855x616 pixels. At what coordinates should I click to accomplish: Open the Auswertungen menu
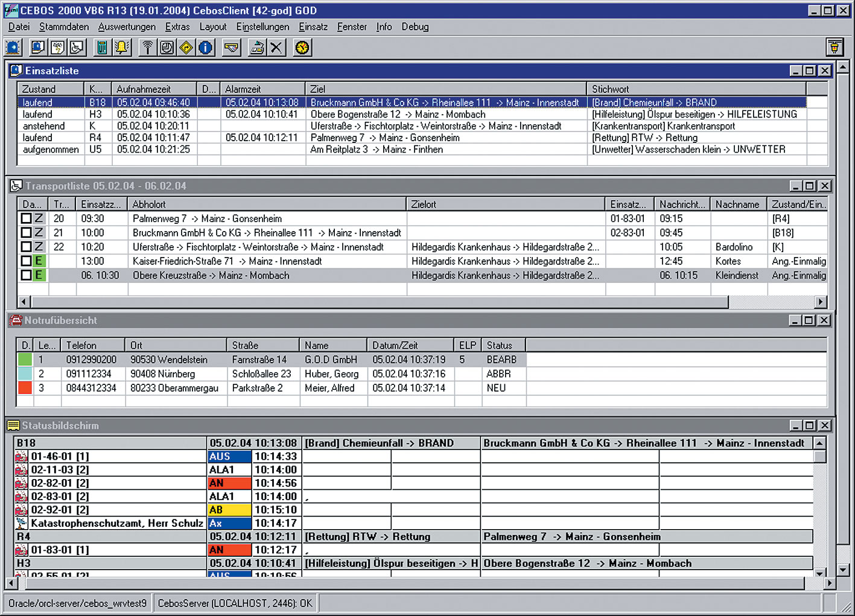tap(127, 27)
